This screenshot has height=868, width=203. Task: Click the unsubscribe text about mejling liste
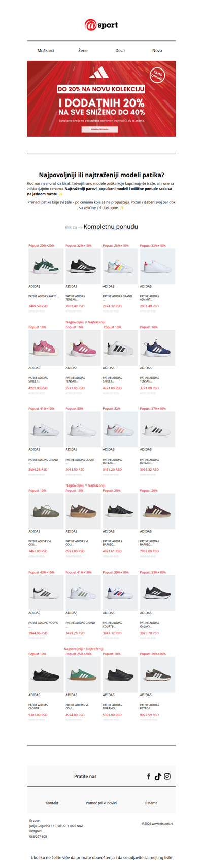point(101,857)
